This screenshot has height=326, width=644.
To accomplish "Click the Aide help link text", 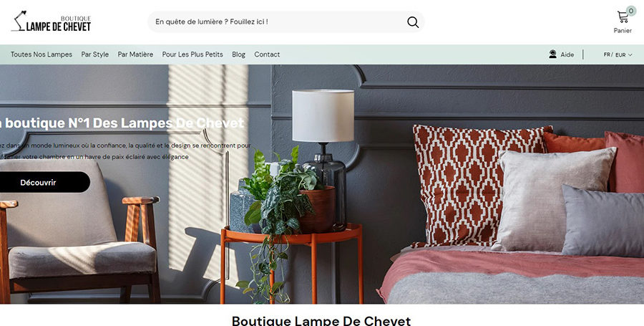I will [x=567, y=54].
